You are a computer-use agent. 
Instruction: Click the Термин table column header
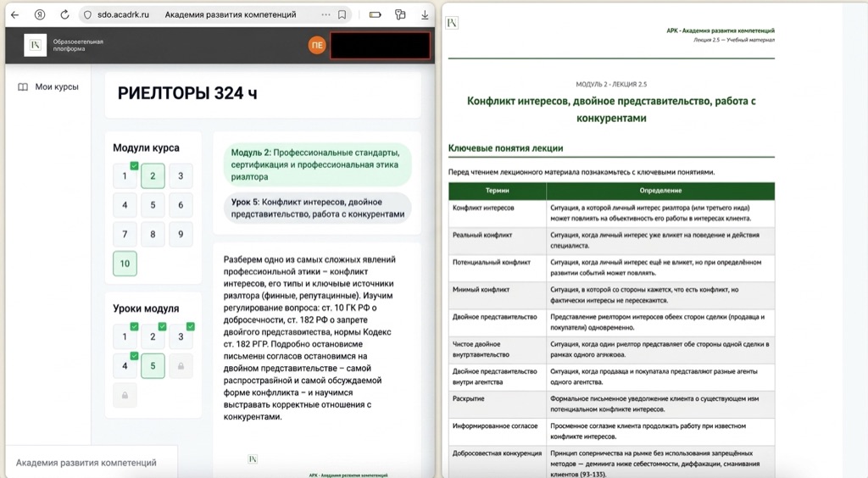coord(497,191)
